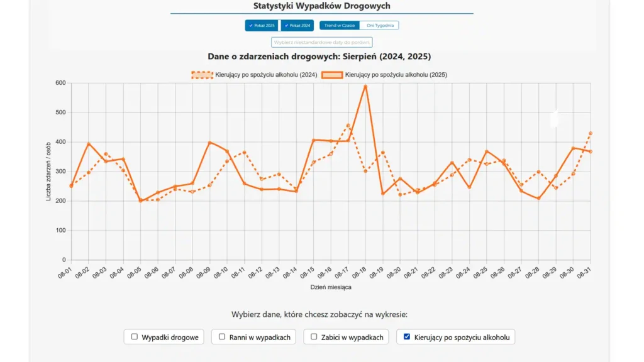Click the 08-18 x-axis label
Viewport: 644px width, 362px height.
coord(359,273)
